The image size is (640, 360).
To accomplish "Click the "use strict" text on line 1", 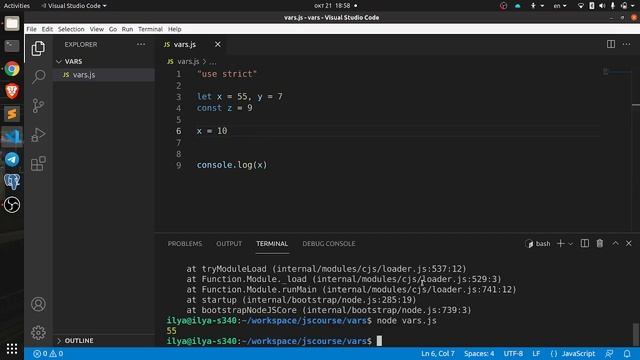I will 227,74.
